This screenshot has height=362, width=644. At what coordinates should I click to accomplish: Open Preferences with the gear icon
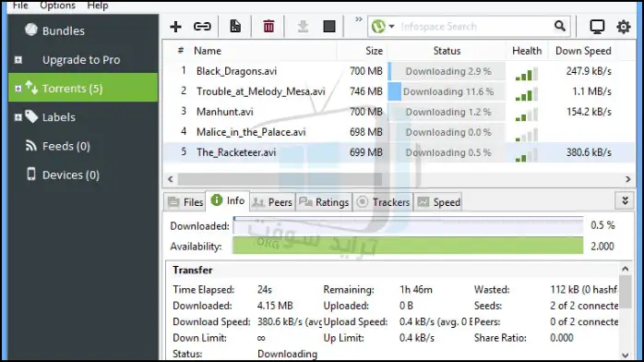point(624,27)
